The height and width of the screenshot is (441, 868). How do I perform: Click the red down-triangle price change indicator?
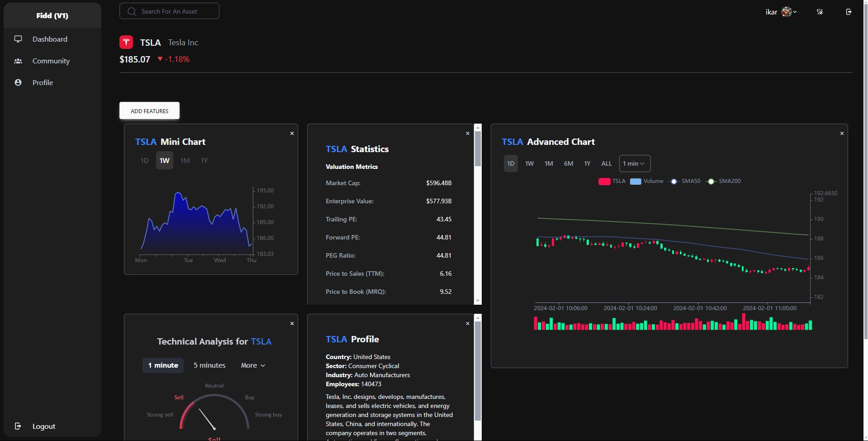pos(160,59)
